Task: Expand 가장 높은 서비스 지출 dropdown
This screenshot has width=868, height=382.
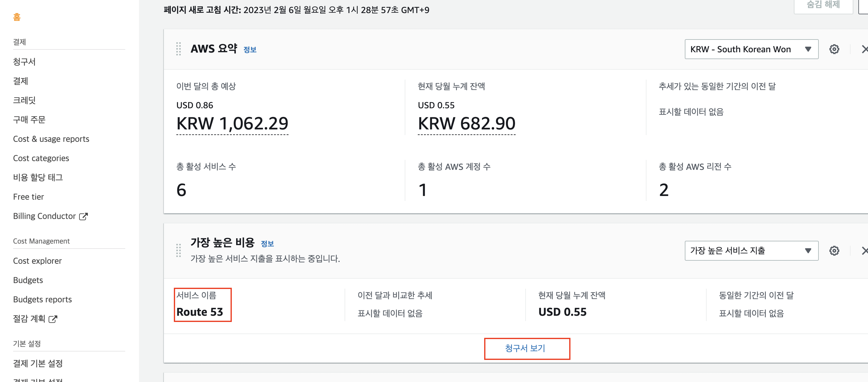Action: click(751, 251)
